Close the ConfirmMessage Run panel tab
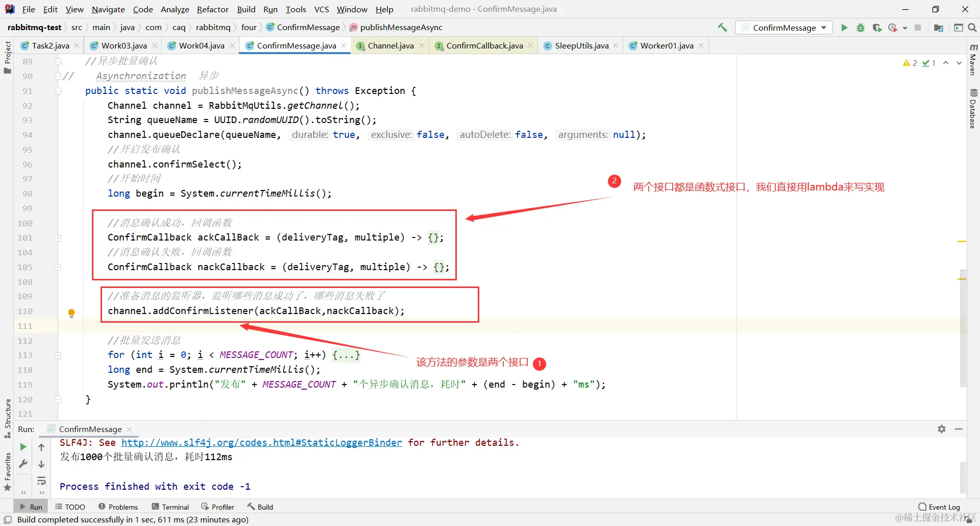 (129, 429)
